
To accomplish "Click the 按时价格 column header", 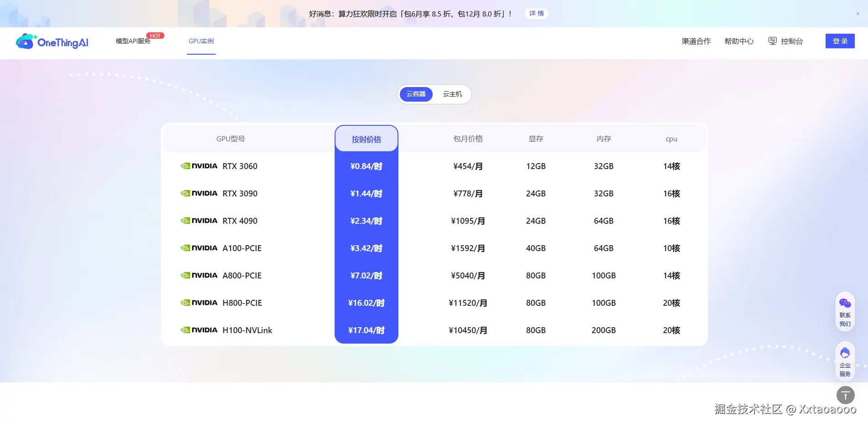I will coord(367,139).
